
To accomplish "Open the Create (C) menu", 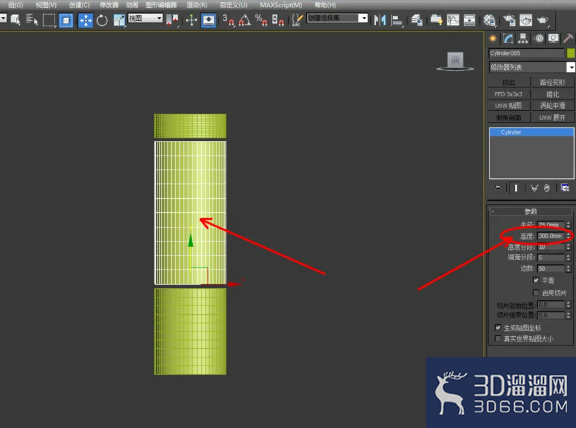I will click(x=79, y=5).
